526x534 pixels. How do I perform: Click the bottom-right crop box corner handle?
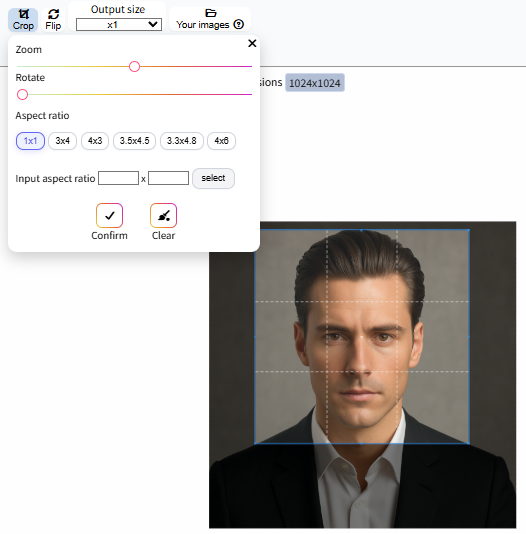[x=469, y=443]
